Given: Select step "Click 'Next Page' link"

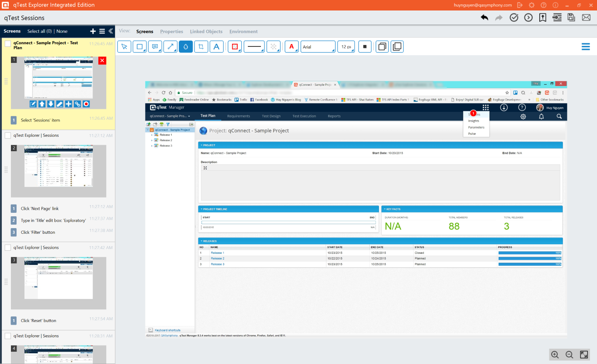Looking at the screenshot, I should point(40,208).
